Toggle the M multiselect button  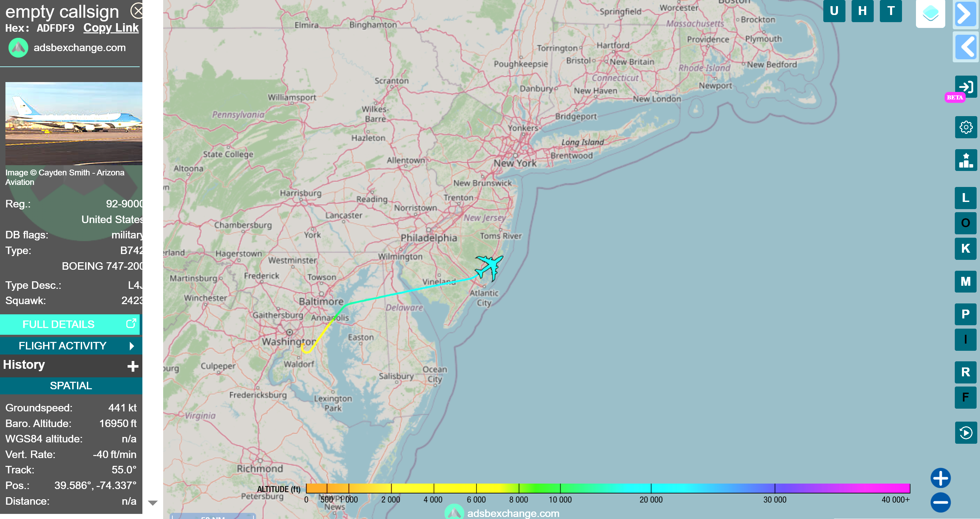click(x=965, y=281)
